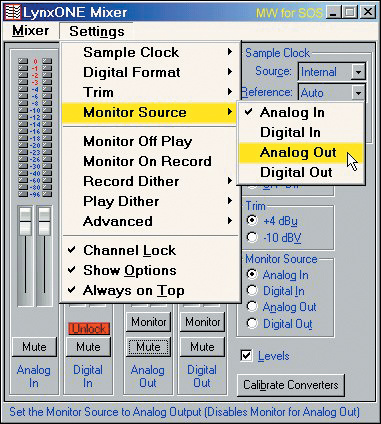The width and height of the screenshot is (381, 424).
Task: Mute the Digital Out channel
Action: point(203,347)
